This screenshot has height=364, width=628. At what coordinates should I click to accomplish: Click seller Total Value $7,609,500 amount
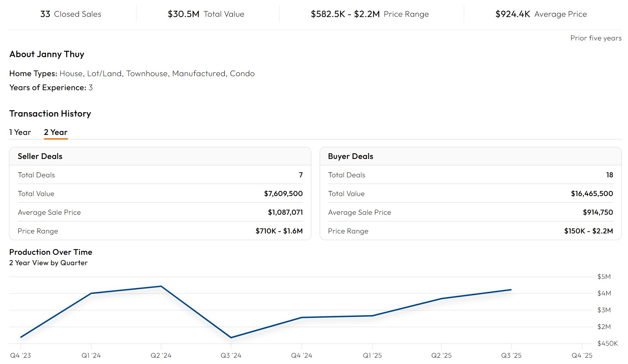coord(283,194)
